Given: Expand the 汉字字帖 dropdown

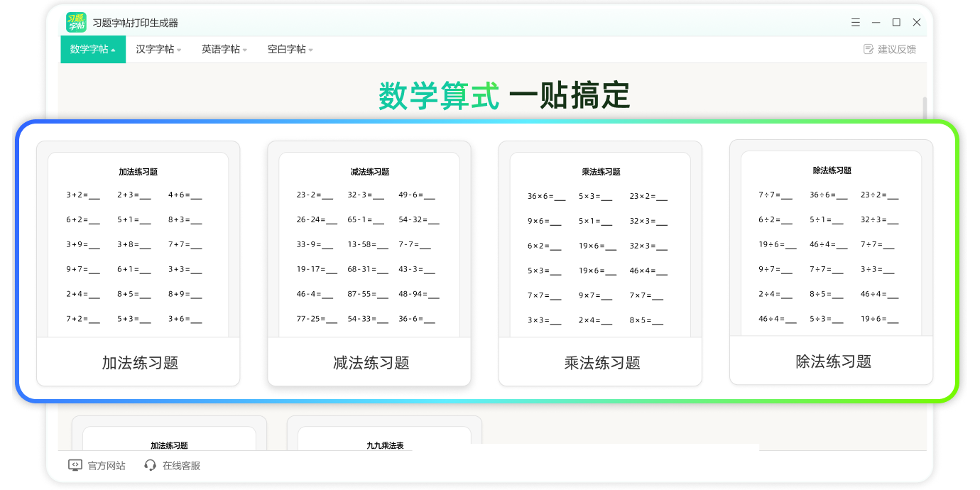Looking at the screenshot, I should [180, 50].
